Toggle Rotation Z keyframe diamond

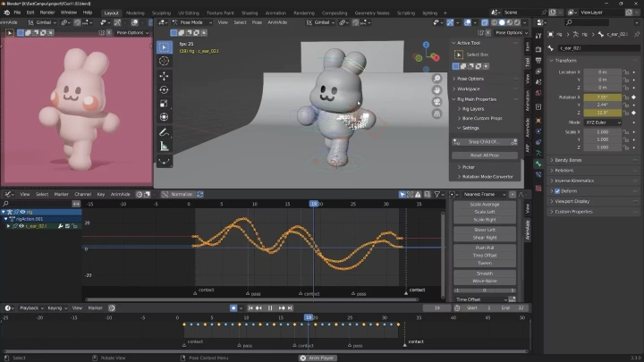click(634, 113)
